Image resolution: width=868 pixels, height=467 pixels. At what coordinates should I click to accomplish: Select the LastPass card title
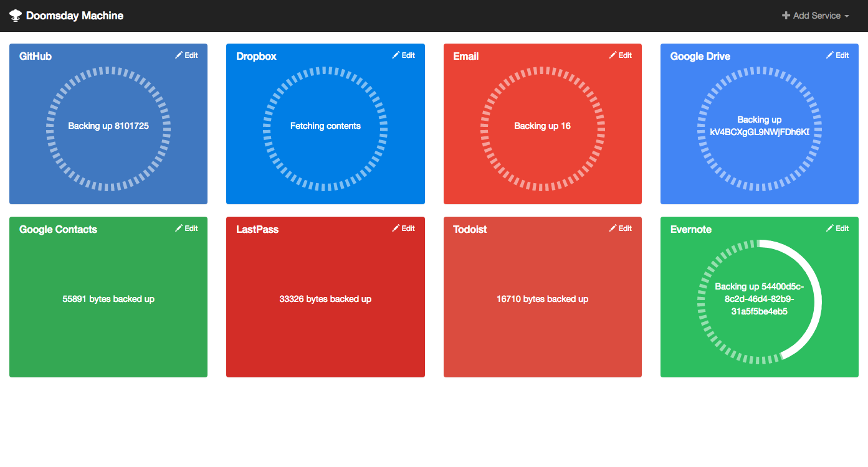coord(257,229)
